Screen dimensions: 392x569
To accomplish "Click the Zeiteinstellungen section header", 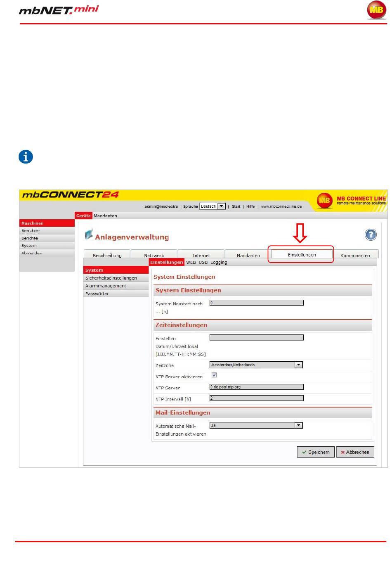I will pyautogui.click(x=263, y=325).
